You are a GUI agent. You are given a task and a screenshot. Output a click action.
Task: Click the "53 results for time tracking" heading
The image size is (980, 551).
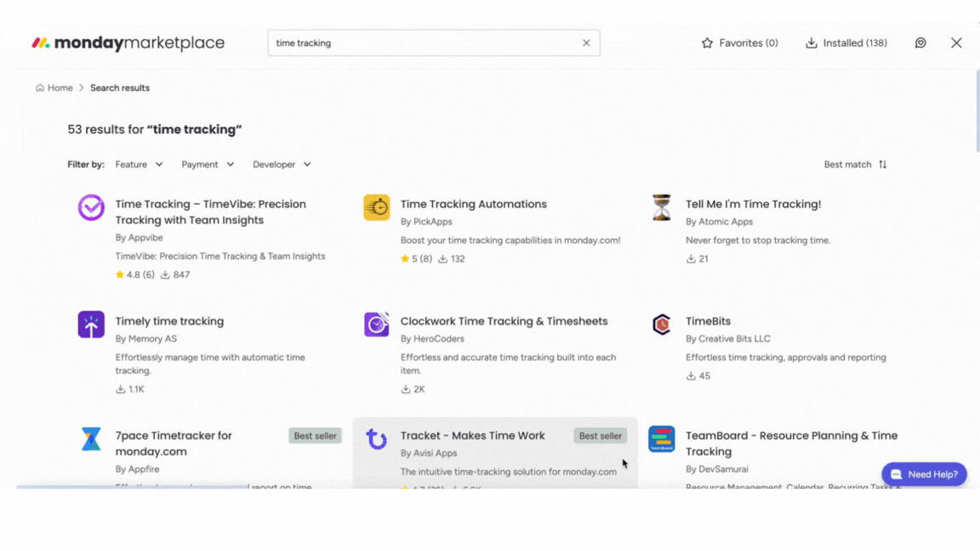point(154,129)
